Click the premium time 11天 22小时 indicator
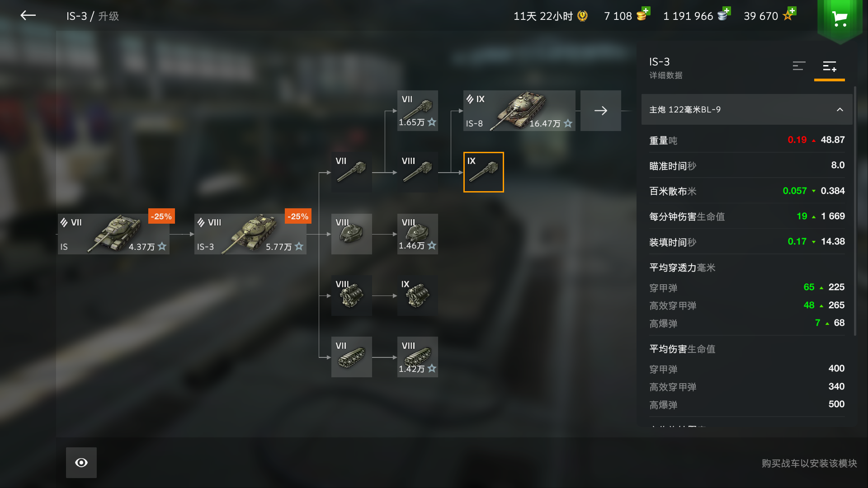 (550, 16)
